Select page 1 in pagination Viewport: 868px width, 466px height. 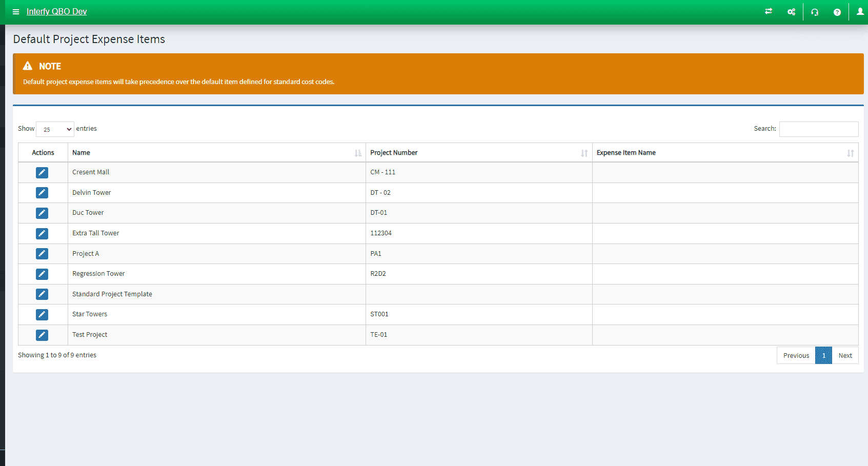pos(823,356)
